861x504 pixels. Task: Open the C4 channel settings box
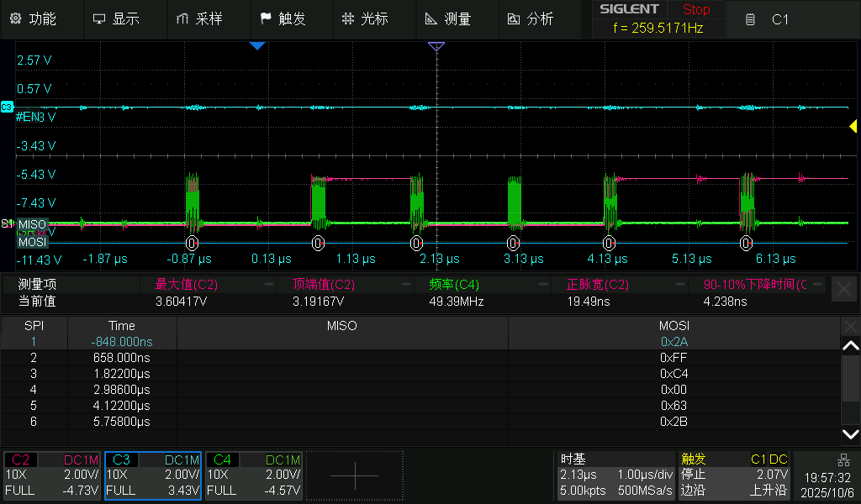tap(254, 475)
